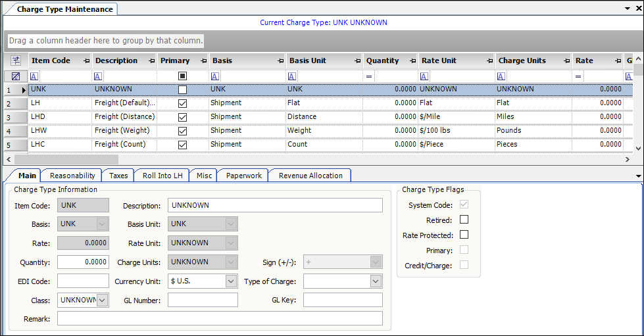Image resolution: width=644 pixels, height=336 pixels.
Task: Click the EDI Code input field
Action: [x=83, y=281]
